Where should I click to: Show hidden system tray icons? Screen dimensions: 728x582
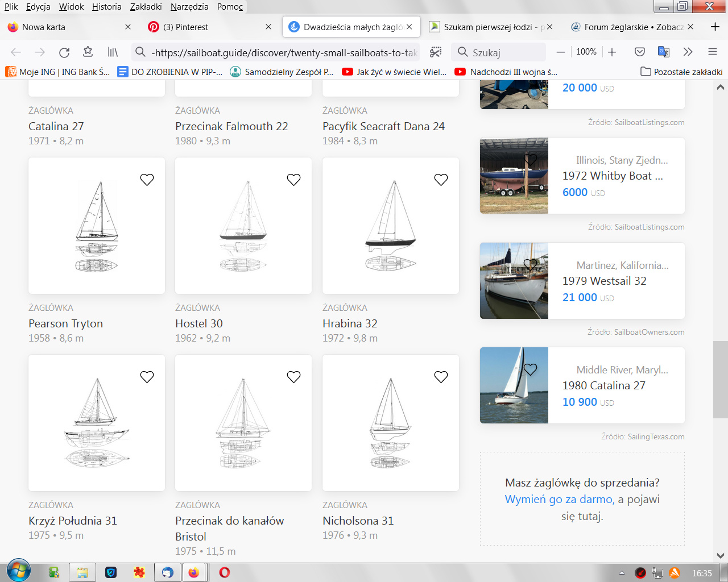(x=622, y=573)
